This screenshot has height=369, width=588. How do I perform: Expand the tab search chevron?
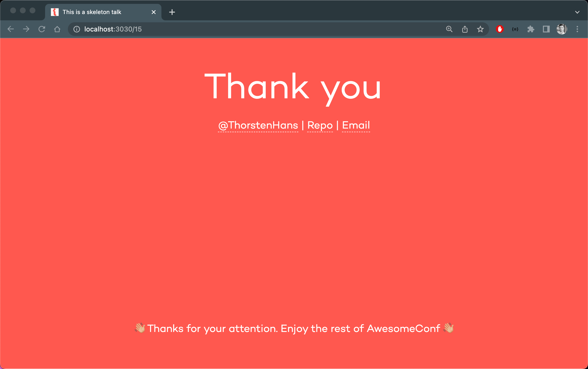(x=577, y=12)
